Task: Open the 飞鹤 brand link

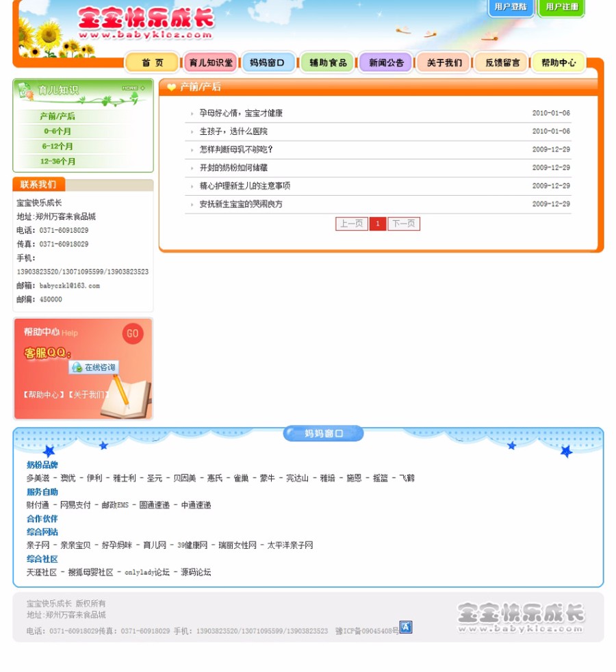Action: click(407, 478)
